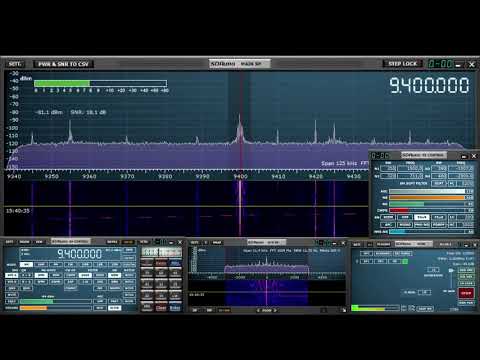Move the RF GAIN slider handle in the Main window

coord(451,270)
